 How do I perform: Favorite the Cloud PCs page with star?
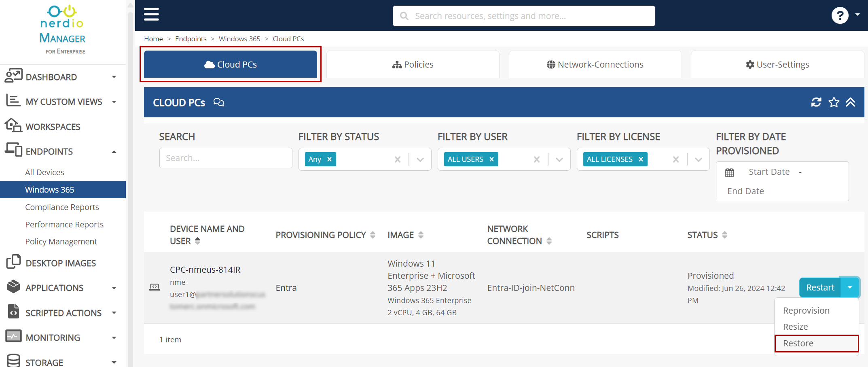(x=834, y=102)
